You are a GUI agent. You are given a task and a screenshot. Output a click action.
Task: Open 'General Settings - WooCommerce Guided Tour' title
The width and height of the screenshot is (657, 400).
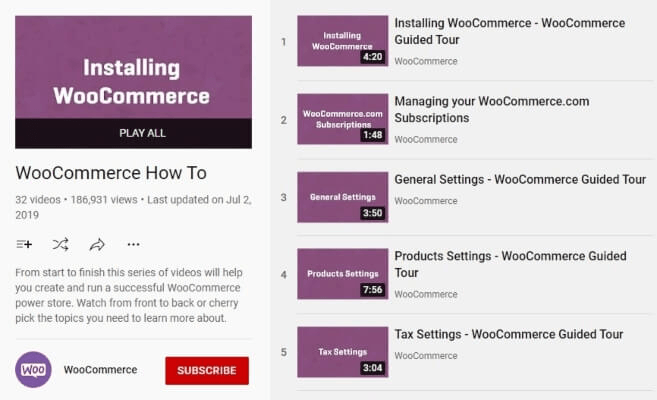pos(520,180)
